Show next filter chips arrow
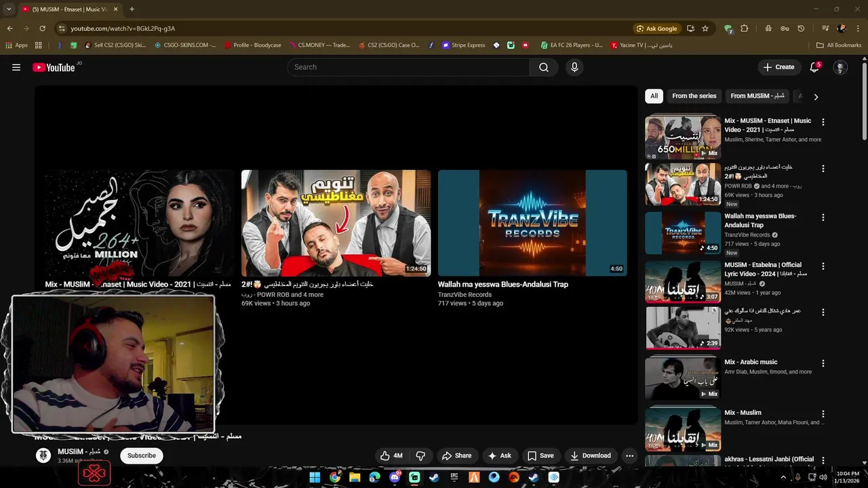This screenshot has width=868, height=488. (816, 96)
